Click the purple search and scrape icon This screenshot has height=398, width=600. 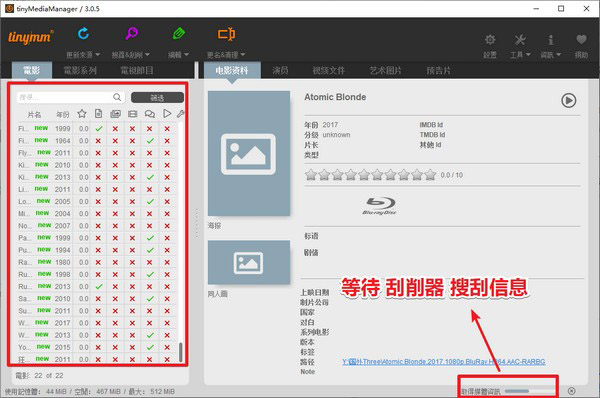pos(131,34)
